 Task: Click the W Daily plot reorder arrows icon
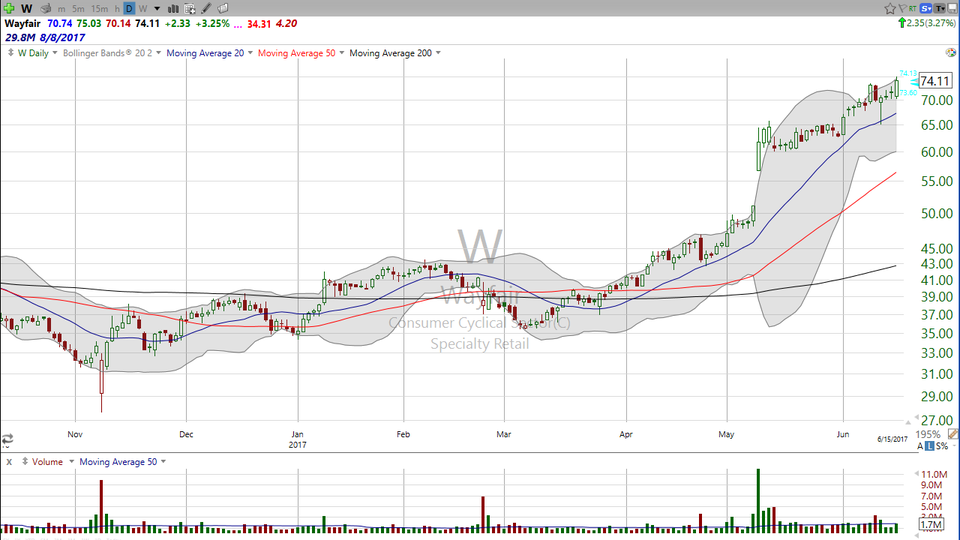[10, 53]
